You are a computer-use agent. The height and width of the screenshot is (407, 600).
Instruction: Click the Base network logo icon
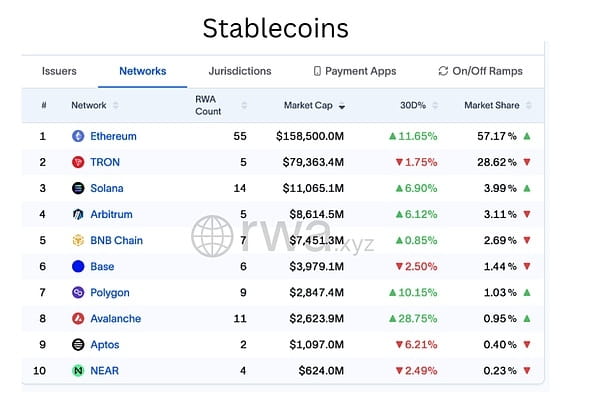pyautogui.click(x=78, y=266)
